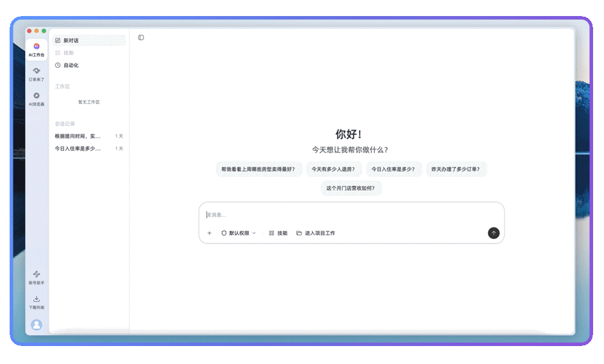Screen dimensions: 604x364
Task: Click the user avatar icon
Action: [36, 325]
